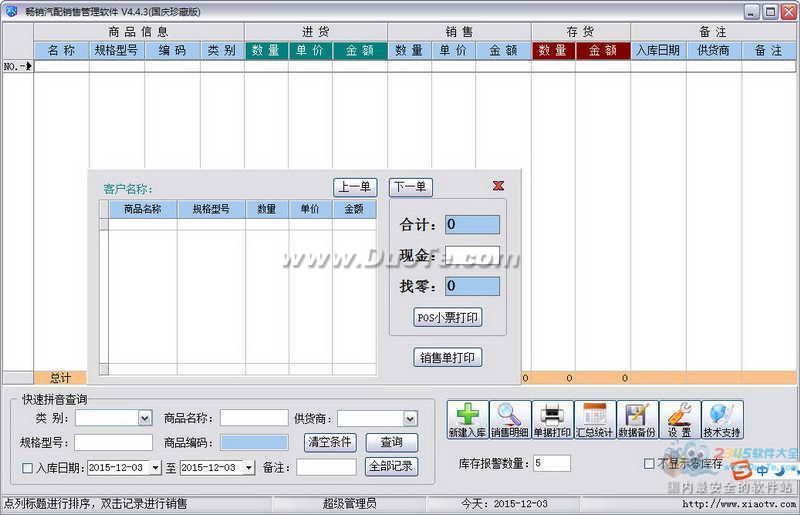This screenshot has height=515, width=800.
Task: Open the start date 入库日期 picker dropdown
Action: (156, 467)
